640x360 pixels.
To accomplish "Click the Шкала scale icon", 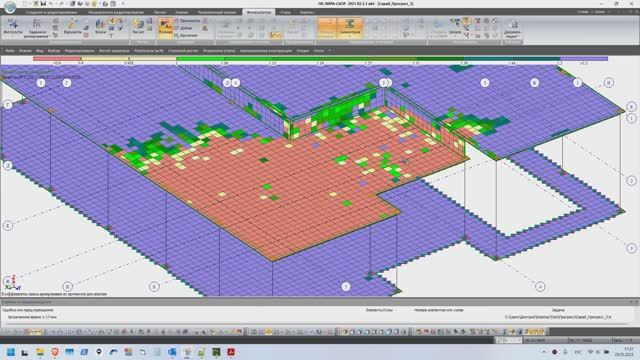I will coord(455,24).
